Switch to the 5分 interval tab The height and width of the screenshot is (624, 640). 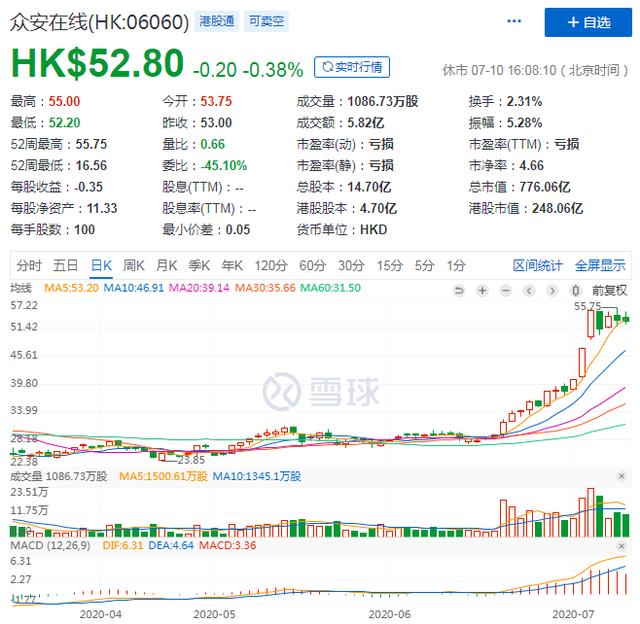(x=424, y=266)
